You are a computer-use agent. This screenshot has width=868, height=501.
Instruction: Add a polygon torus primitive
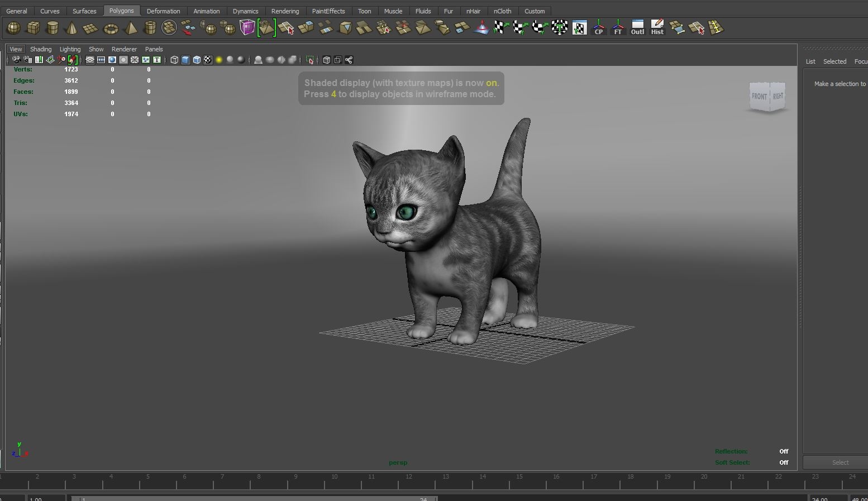pyautogui.click(x=110, y=27)
